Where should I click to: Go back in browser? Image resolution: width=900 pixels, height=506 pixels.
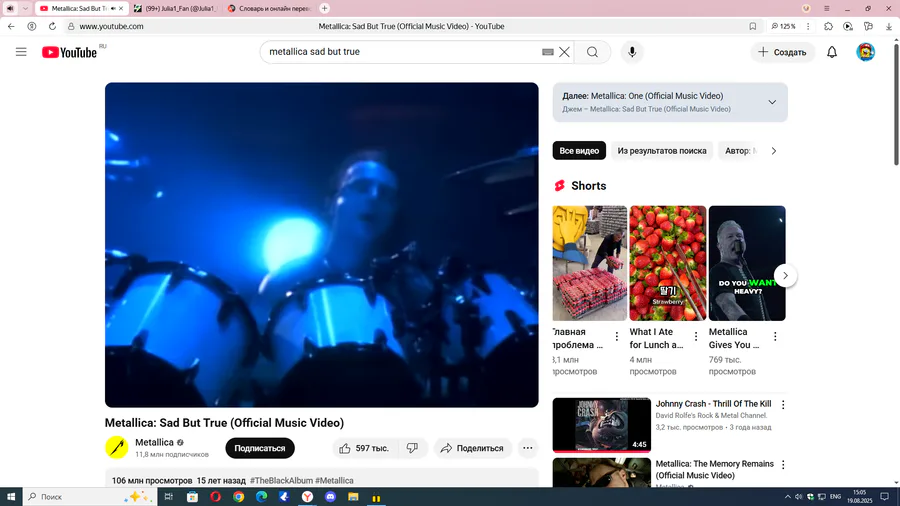[11, 26]
